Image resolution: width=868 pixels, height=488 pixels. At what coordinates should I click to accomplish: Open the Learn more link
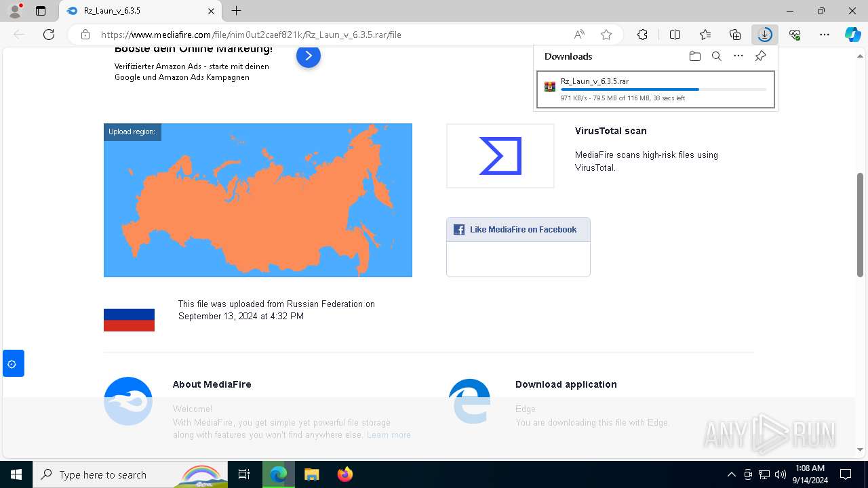tap(389, 434)
